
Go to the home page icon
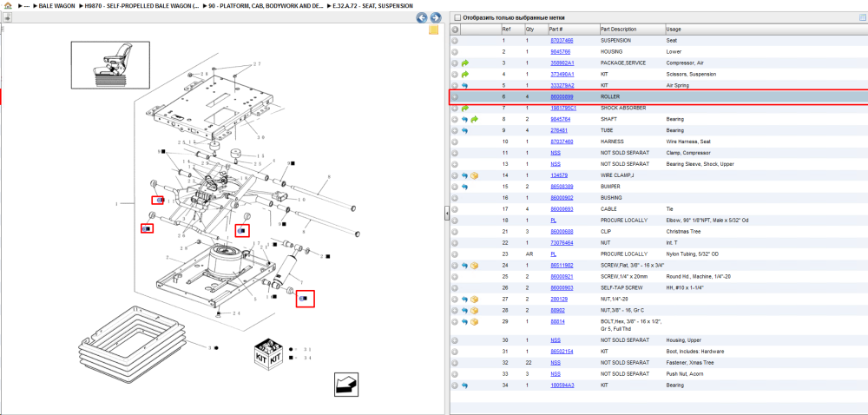click(x=8, y=5)
